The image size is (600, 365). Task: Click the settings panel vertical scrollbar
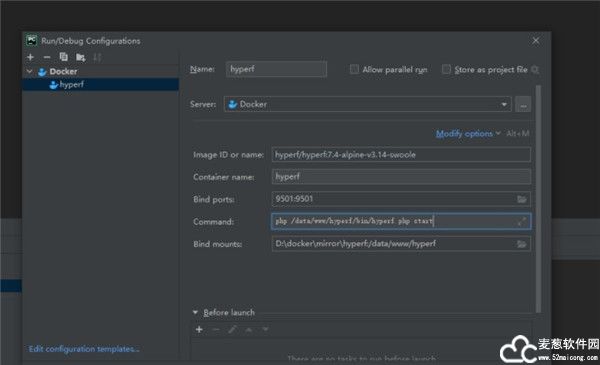click(538, 199)
